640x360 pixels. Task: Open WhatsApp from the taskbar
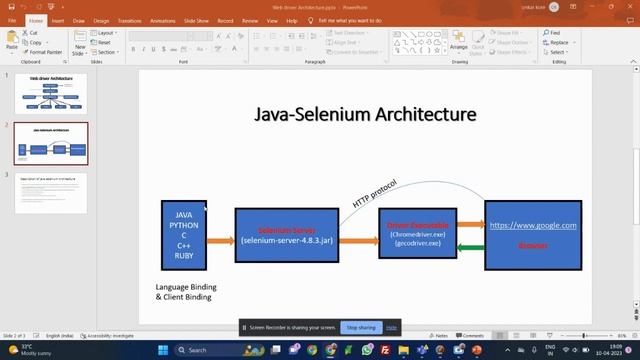[x=367, y=350]
